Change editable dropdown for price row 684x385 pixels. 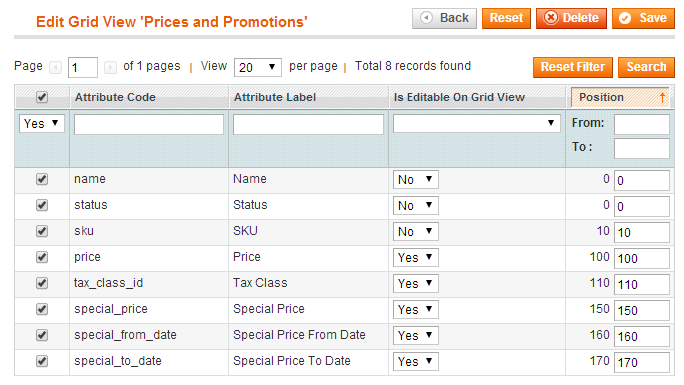pos(415,257)
